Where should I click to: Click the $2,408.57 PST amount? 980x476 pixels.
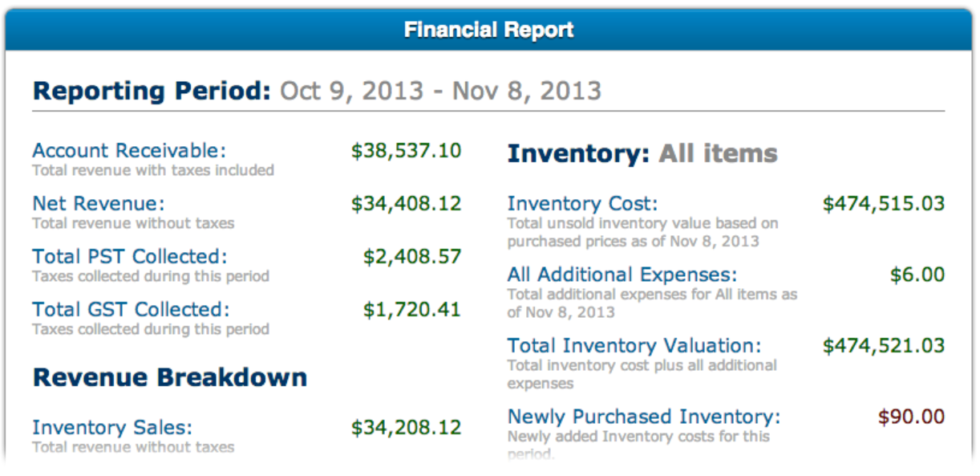[412, 257]
